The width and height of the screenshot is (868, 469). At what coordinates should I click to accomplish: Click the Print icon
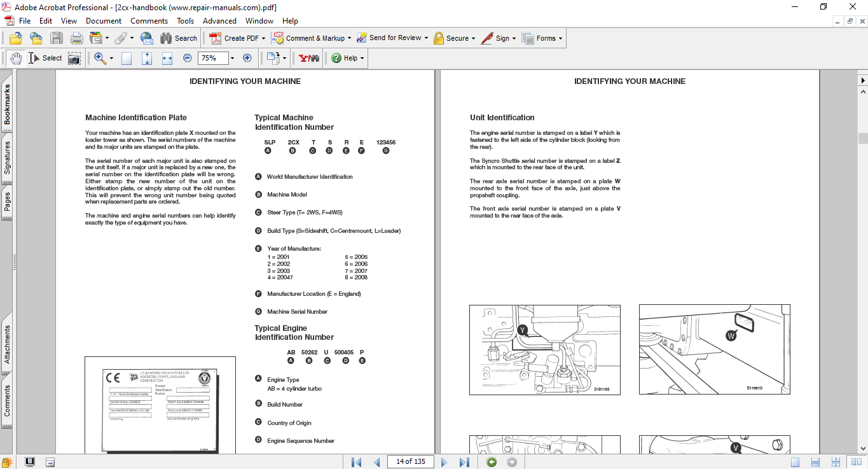tap(77, 38)
